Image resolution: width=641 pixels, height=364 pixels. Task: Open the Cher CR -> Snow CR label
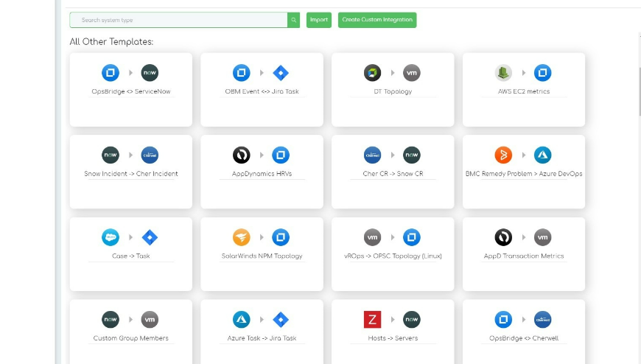[x=393, y=174]
